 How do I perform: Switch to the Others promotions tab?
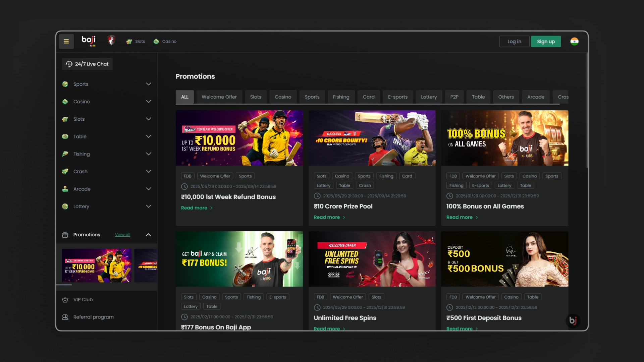click(x=506, y=97)
